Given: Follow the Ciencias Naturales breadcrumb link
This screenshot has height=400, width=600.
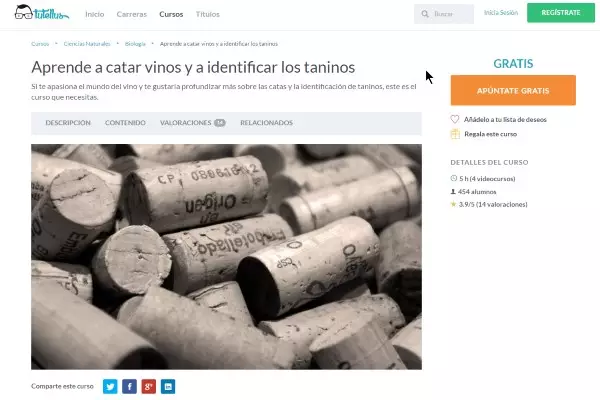Looking at the screenshot, I should click(x=87, y=44).
